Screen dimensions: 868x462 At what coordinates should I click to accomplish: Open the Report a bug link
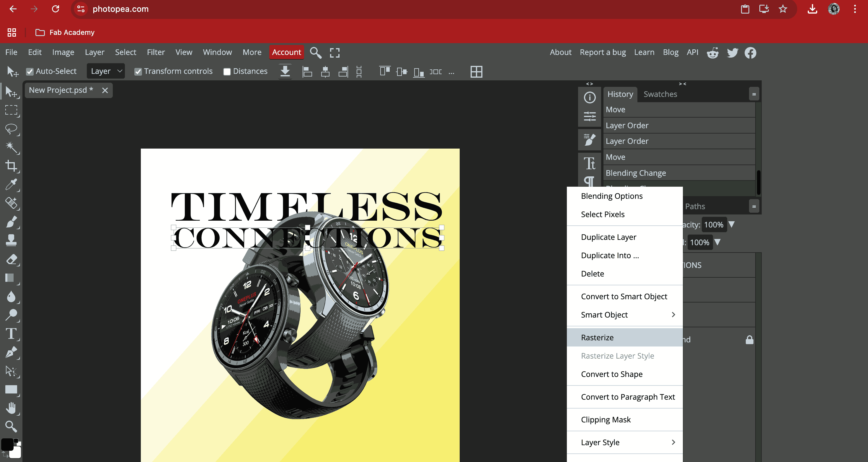click(x=603, y=52)
